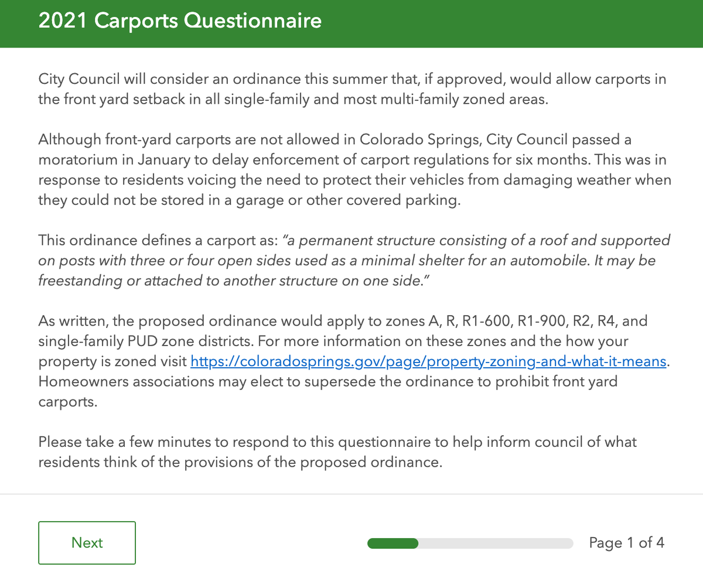The image size is (703, 588).
Task: Click the Next button
Action: [87, 543]
